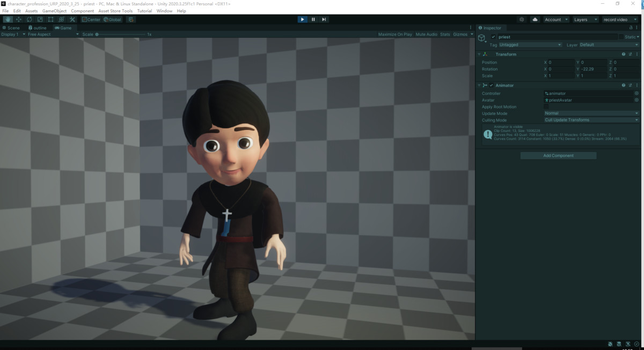The height and width of the screenshot is (350, 644).
Task: Select the Move tool
Action: (19, 19)
